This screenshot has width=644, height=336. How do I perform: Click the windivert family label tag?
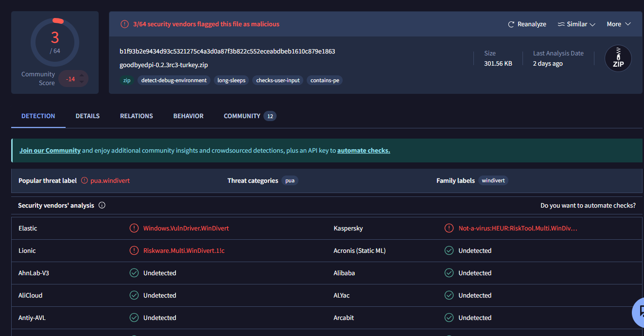(x=493, y=180)
